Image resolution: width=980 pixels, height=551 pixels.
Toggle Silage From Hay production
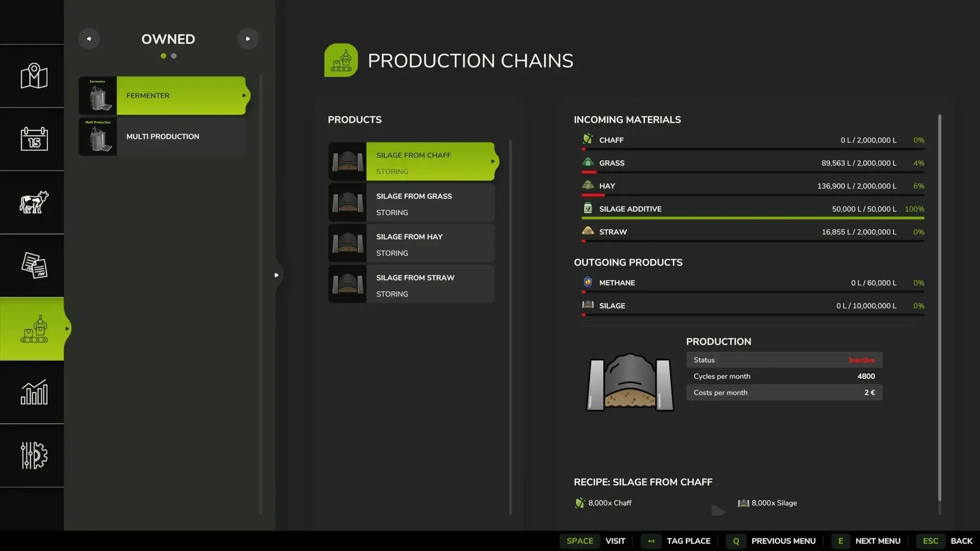tap(411, 244)
